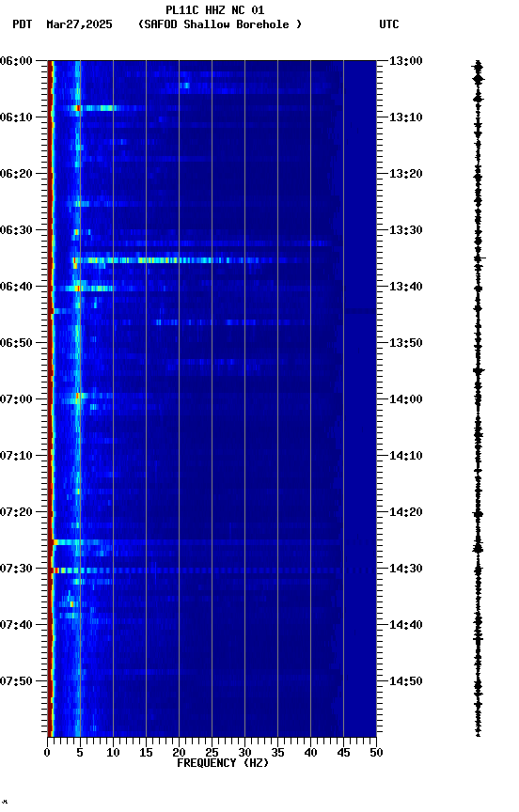Screen dimensions: 519x812
Task: Click the 14:40 UTC time label
Action: 406,625
